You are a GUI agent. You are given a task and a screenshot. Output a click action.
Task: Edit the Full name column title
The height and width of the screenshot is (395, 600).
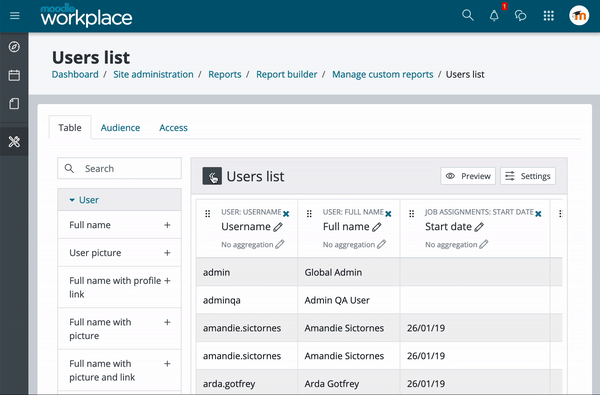(377, 227)
